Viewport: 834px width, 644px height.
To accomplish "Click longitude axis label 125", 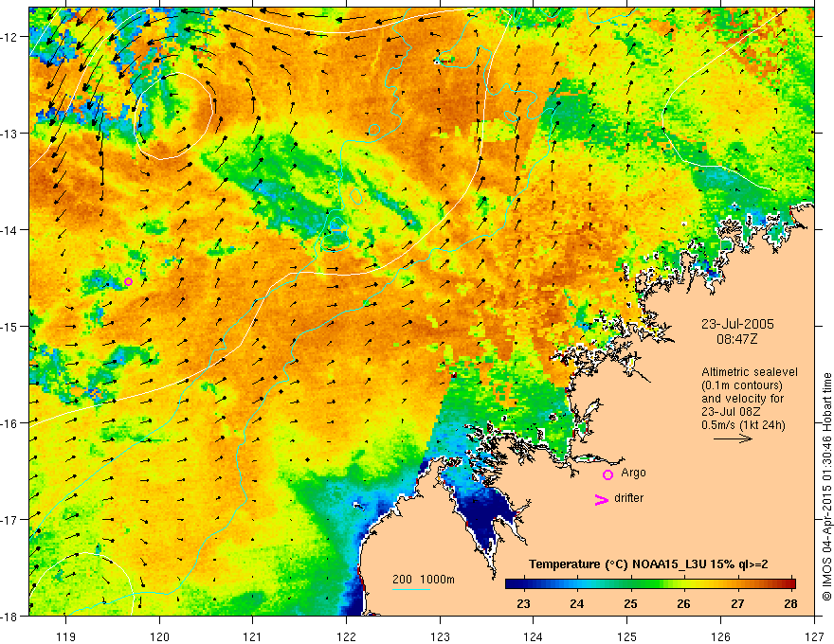I will pos(627,636).
